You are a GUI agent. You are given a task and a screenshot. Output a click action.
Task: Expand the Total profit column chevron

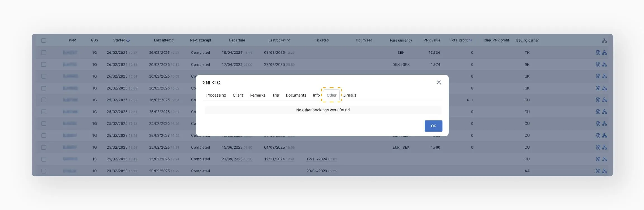click(470, 40)
